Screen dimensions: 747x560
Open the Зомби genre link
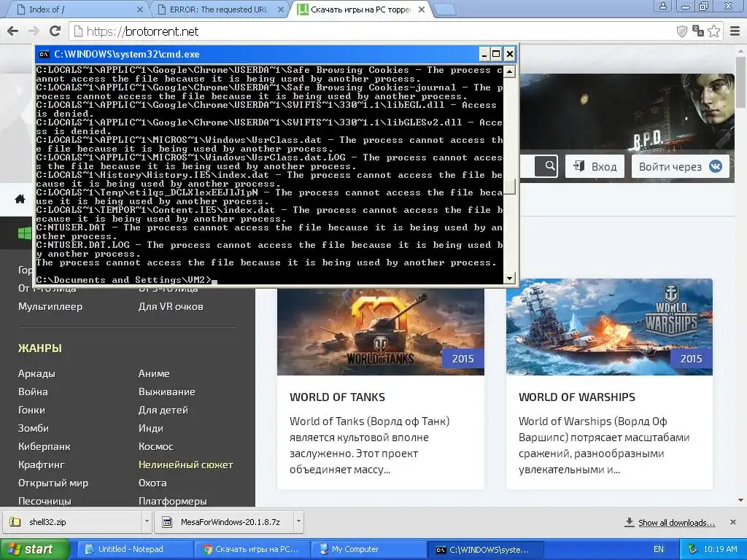tap(34, 427)
